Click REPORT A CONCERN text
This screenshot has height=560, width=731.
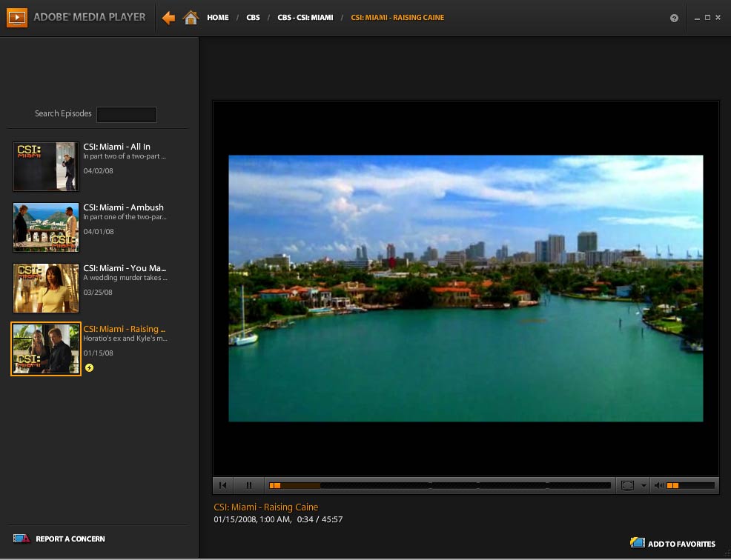pyautogui.click(x=70, y=539)
